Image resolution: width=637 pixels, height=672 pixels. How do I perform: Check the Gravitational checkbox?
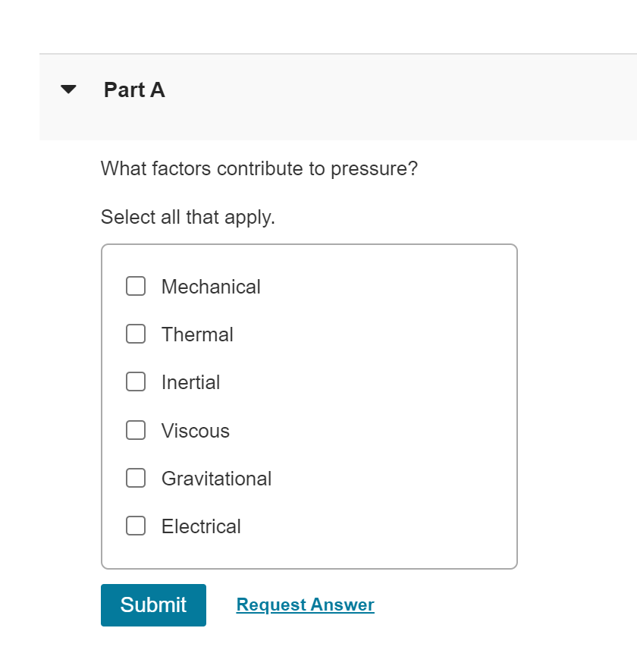point(136,478)
